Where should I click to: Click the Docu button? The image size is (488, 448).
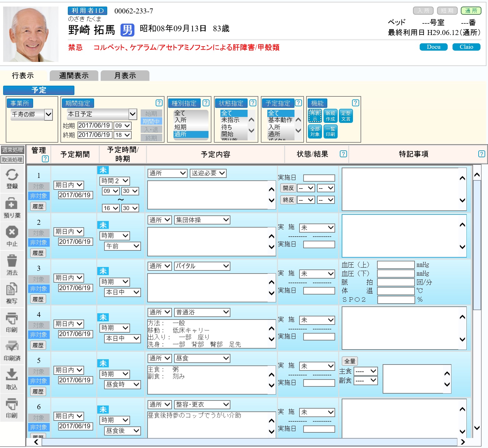(x=433, y=47)
